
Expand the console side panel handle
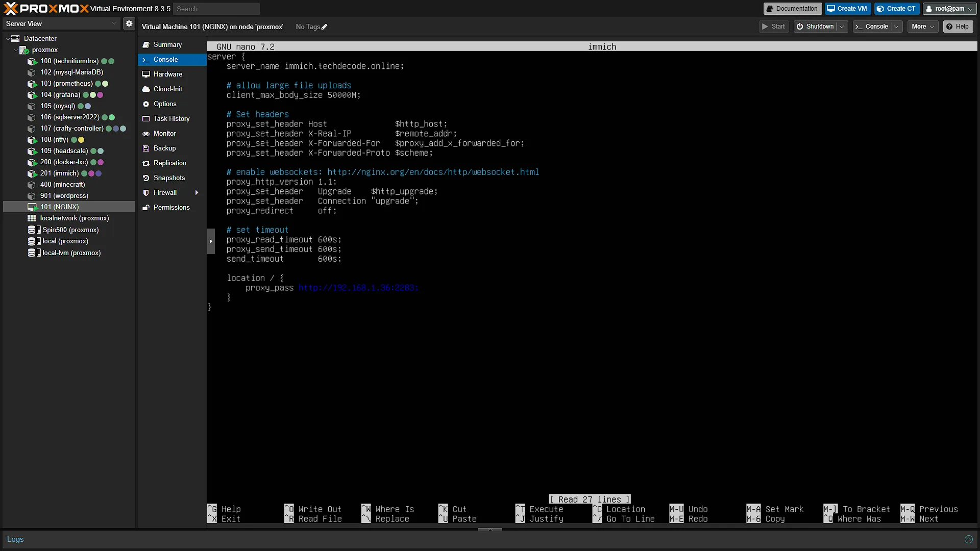click(211, 241)
